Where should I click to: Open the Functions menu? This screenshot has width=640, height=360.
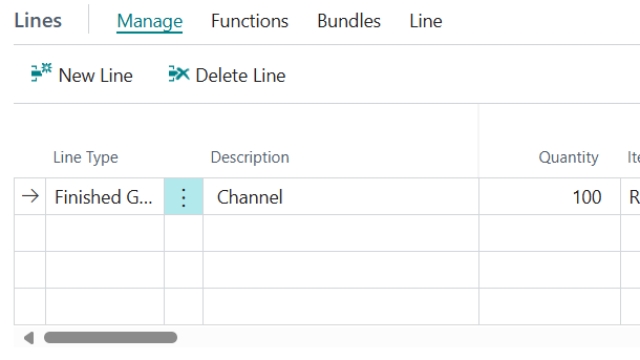point(250,21)
